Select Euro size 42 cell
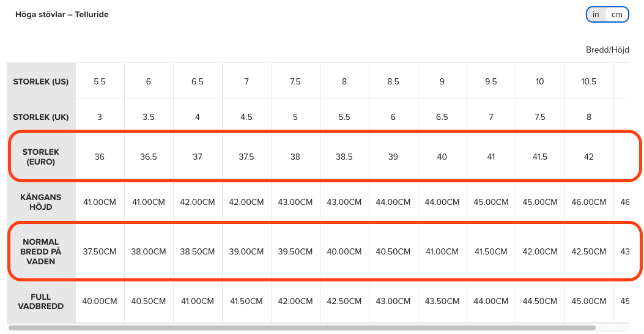Viewport: 644px width, 334px height. click(x=589, y=157)
